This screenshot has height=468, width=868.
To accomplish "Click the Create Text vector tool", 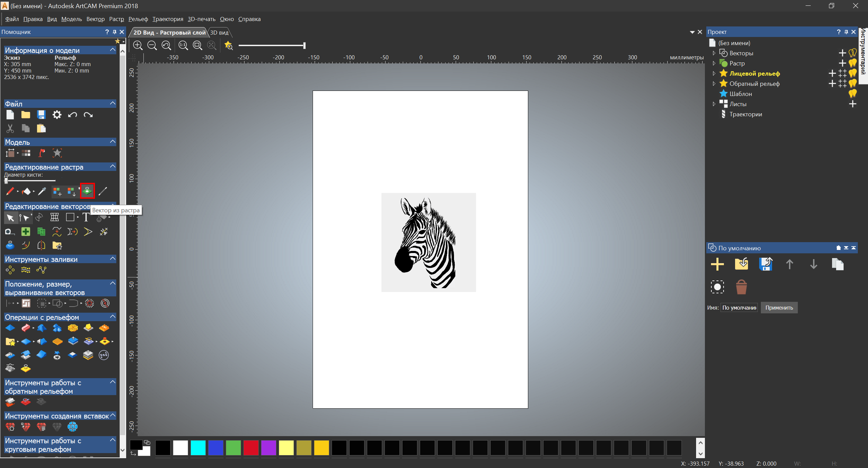I will [x=86, y=217].
